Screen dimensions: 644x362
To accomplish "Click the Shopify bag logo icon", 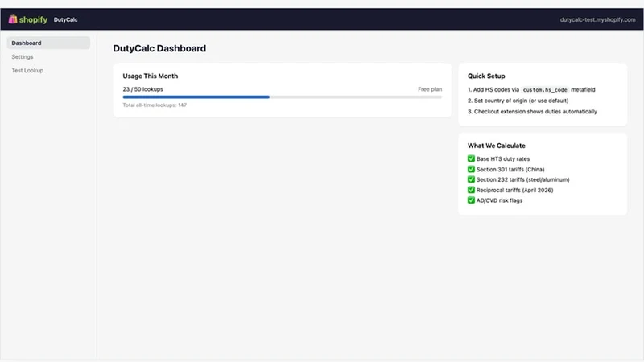I will (x=13, y=19).
